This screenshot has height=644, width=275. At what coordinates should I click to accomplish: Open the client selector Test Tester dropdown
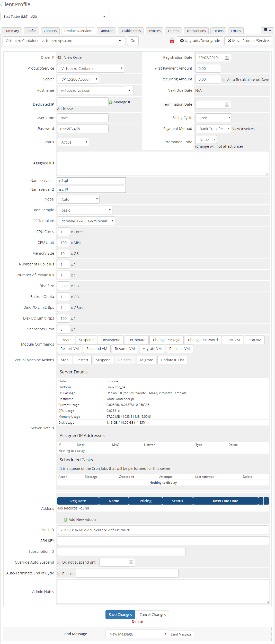coord(55,16)
